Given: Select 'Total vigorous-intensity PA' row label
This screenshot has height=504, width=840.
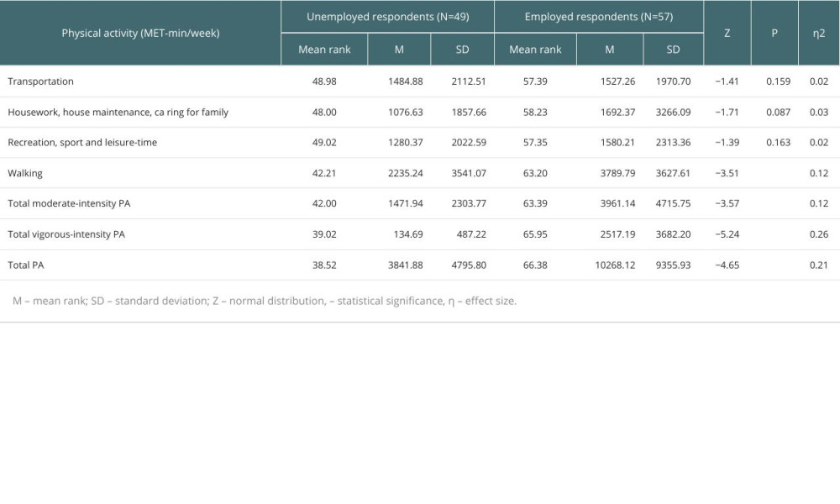Looking at the screenshot, I should tap(66, 234).
